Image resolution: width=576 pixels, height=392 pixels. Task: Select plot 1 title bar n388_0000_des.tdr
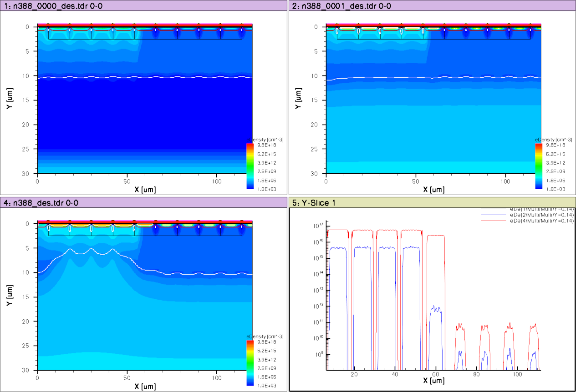41,5
